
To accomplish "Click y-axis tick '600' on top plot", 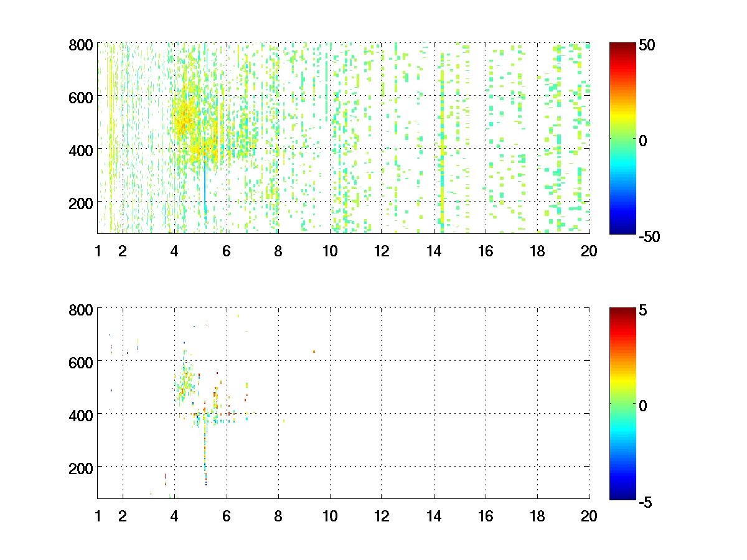I will point(81,97).
